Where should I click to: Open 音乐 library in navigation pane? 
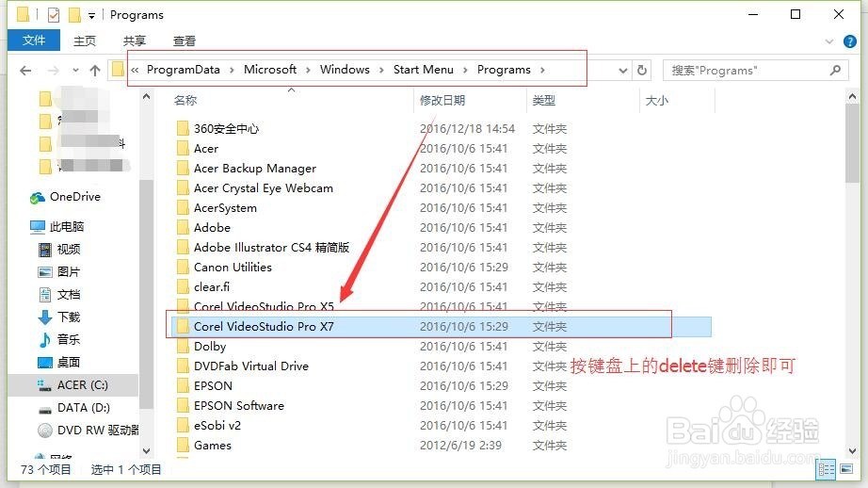pyautogui.click(x=59, y=339)
